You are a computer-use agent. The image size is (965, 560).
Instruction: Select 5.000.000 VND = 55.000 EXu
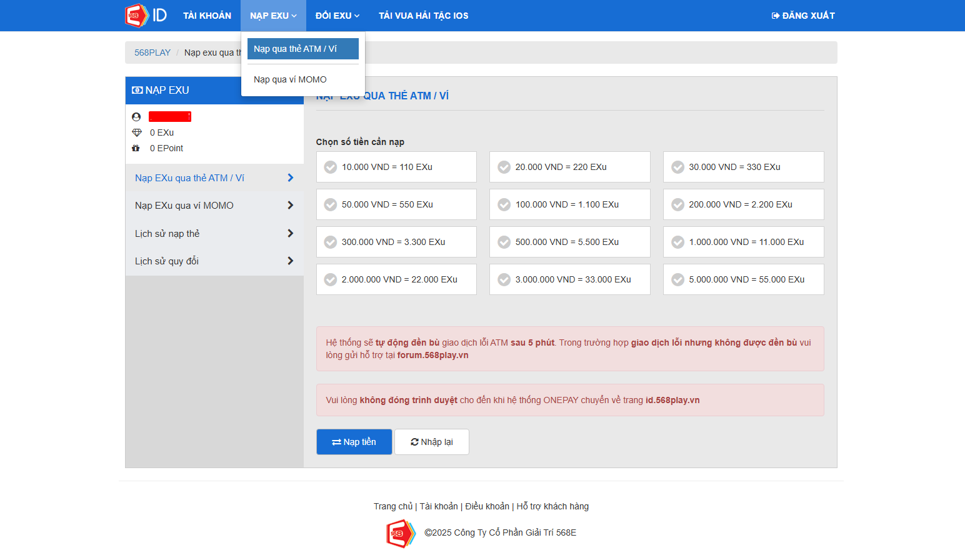(x=744, y=279)
